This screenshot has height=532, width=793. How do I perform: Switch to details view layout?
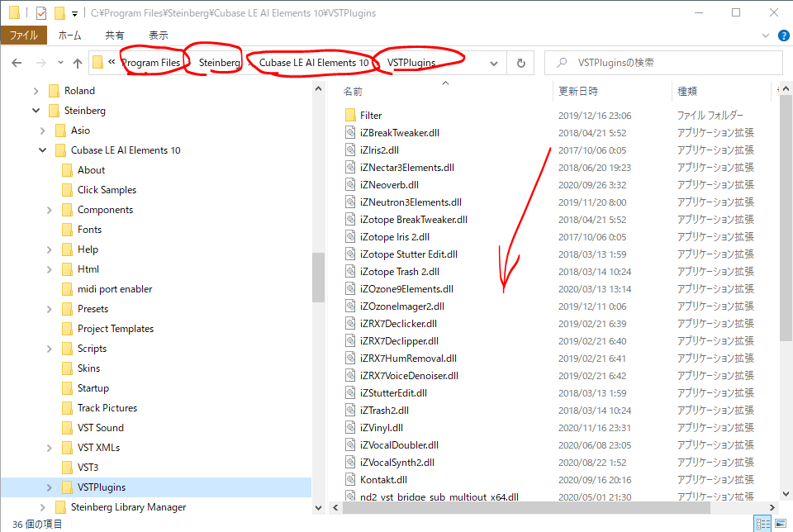pos(762,524)
